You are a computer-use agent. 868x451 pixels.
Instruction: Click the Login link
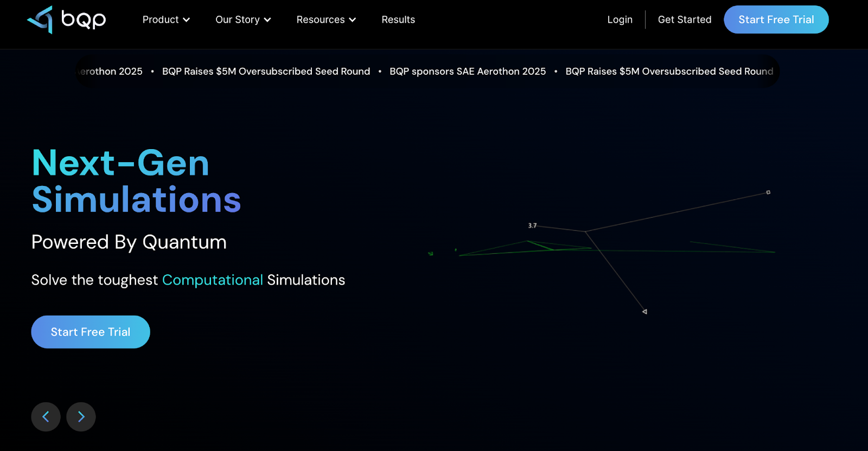(620, 20)
